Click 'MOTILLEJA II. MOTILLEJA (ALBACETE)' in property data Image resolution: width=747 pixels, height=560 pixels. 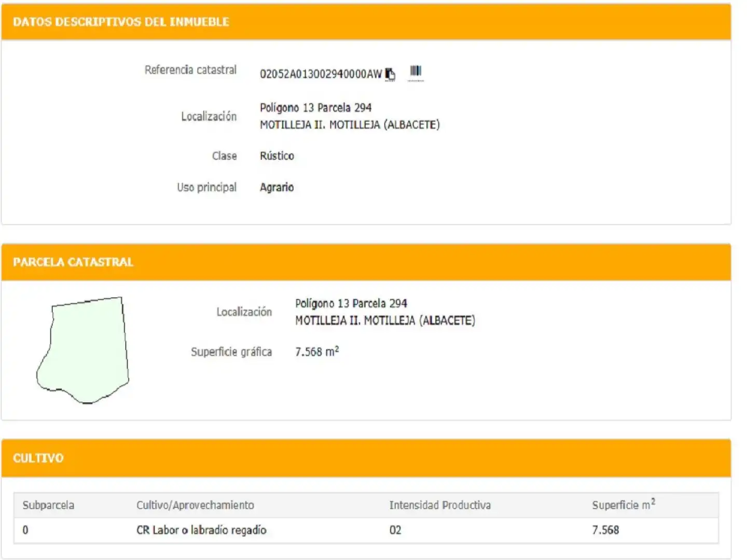pos(350,124)
